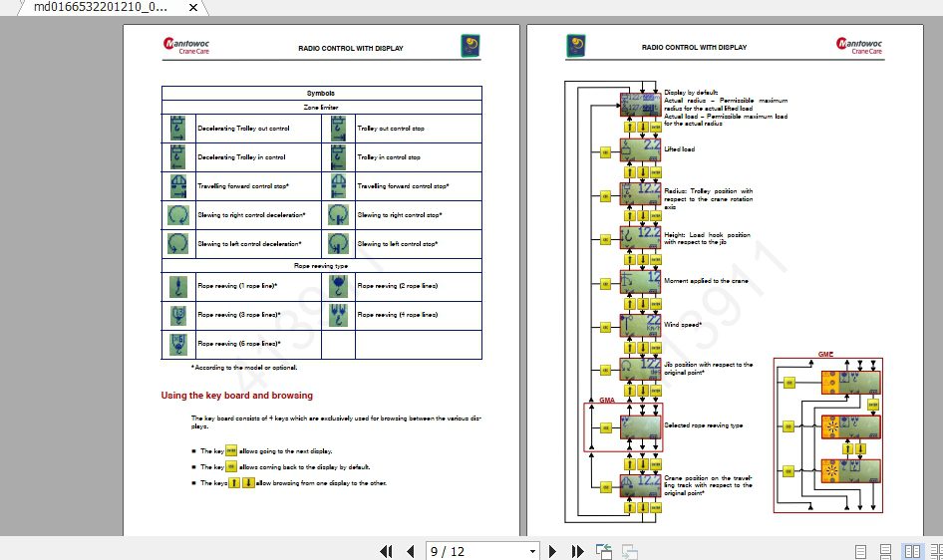Viewport: 943px width, 560px height.
Task: Click the previous view icon
Action: tap(604, 551)
